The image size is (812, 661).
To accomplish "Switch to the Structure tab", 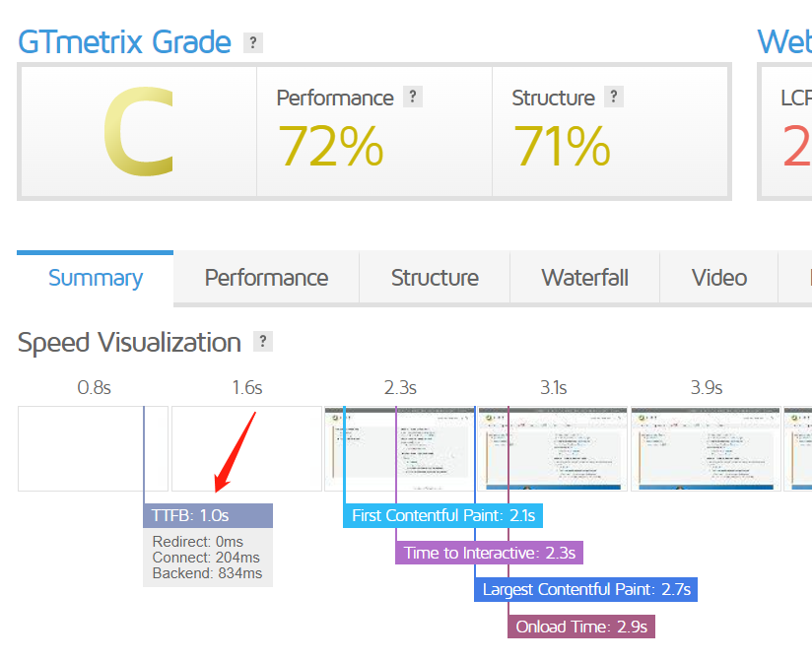I will coord(435,278).
